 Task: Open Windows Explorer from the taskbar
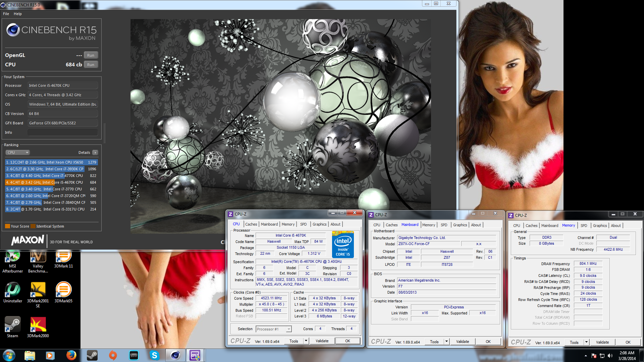(x=30, y=355)
